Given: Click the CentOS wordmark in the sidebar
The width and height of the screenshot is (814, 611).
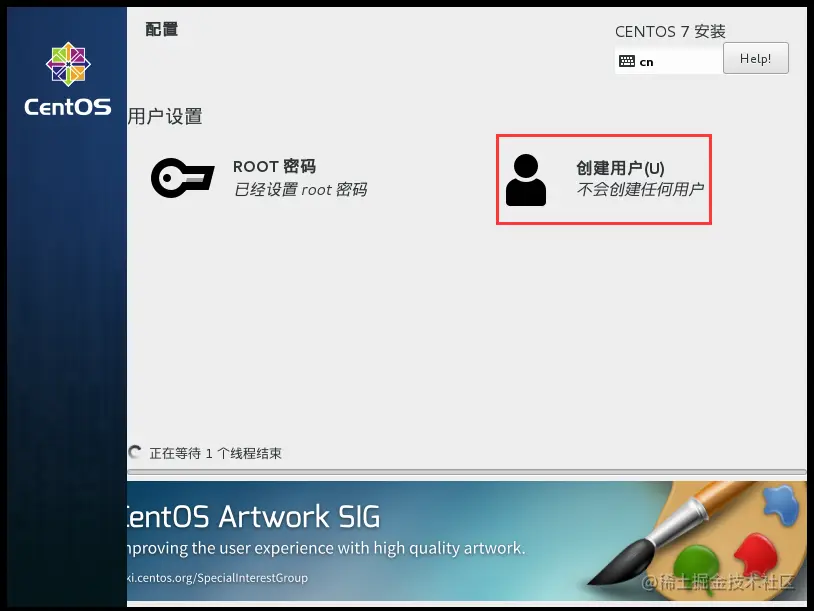Looking at the screenshot, I should coord(68,107).
